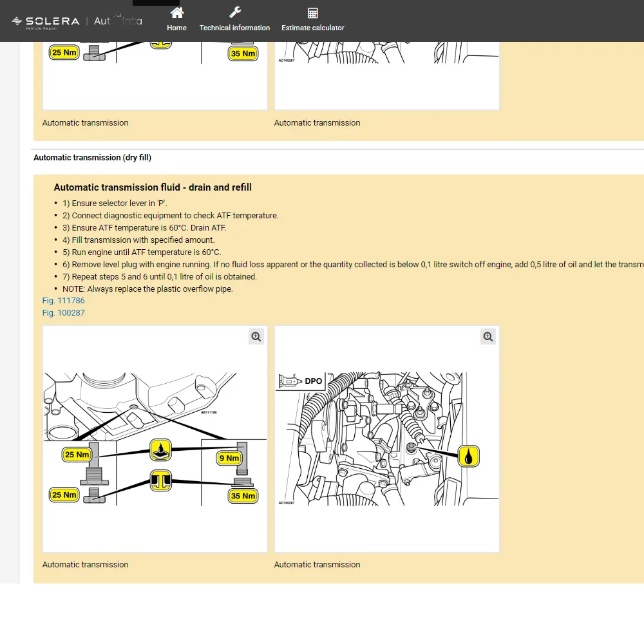
Task: Click the 35 Nm torque label in lower figure
Action: pos(243,496)
